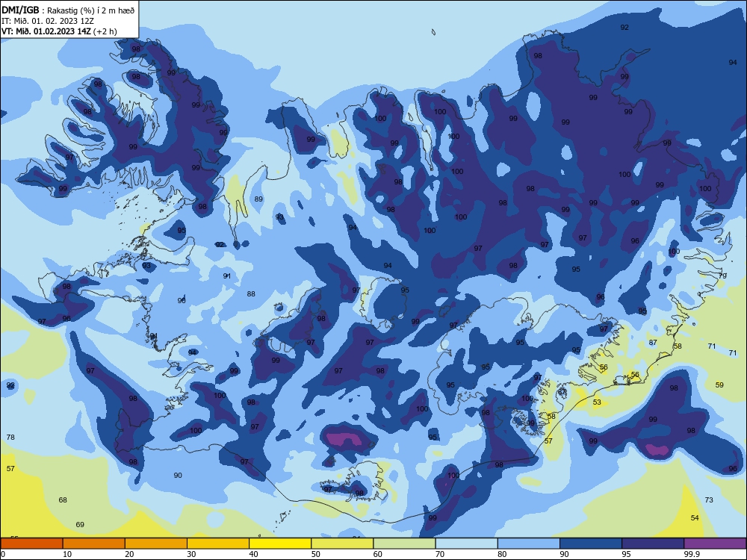Click the legend scale label '60'
The image size is (747, 560).
pyautogui.click(x=378, y=554)
